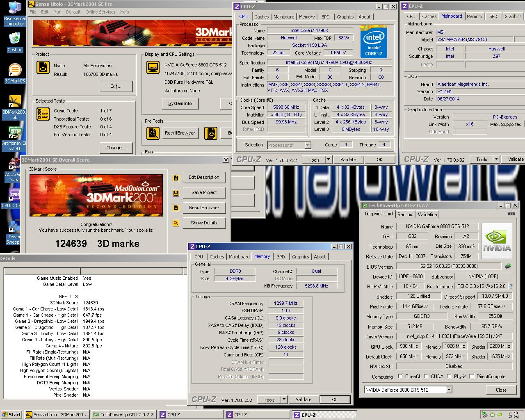Viewport: 525px width, 420px height.
Task: Click the 3DMark2001 banner in score dialog
Action: click(96, 195)
